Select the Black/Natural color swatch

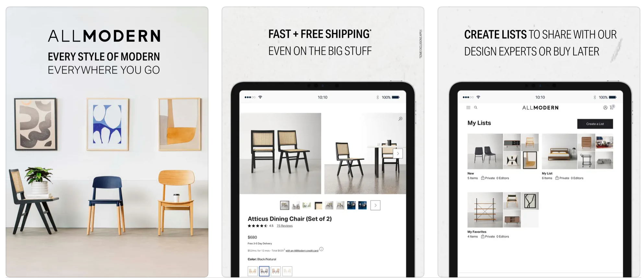click(x=264, y=271)
